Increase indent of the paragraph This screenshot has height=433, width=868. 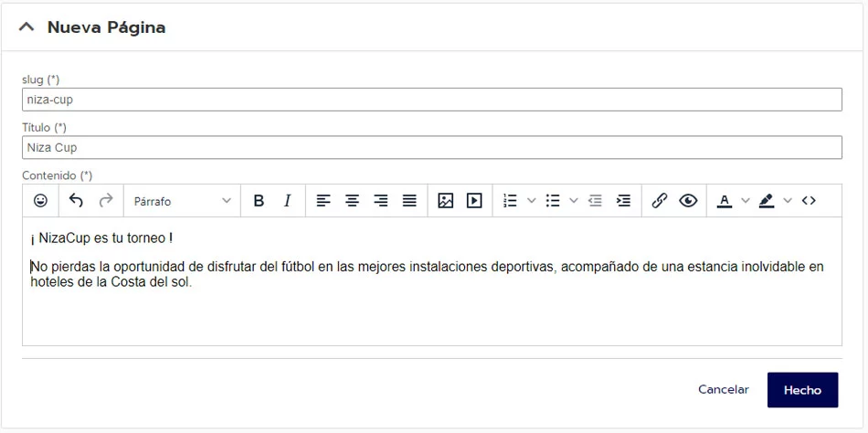623,201
